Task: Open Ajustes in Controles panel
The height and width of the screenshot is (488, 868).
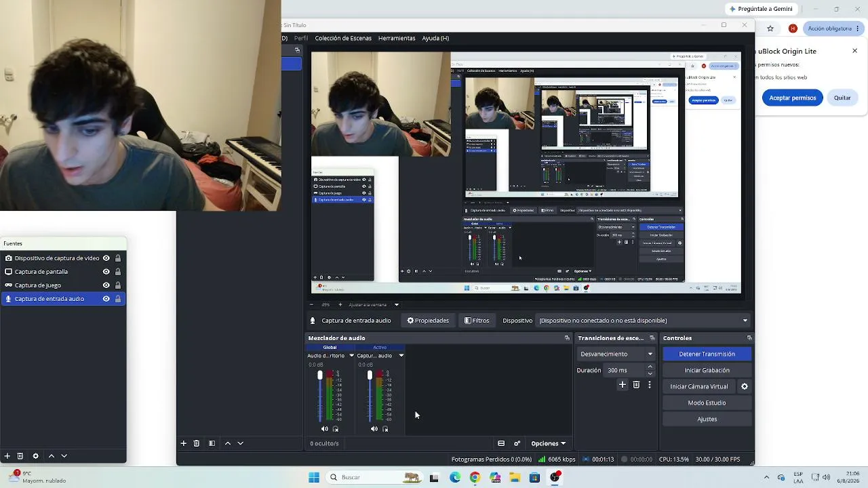Action: (x=707, y=419)
